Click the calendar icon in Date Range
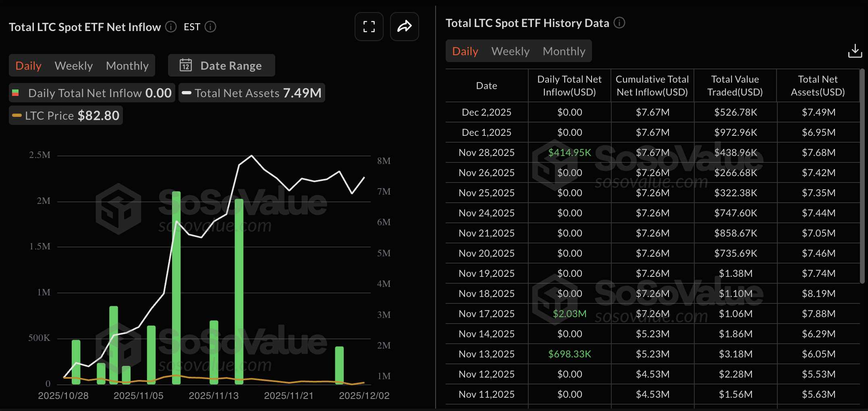This screenshot has width=868, height=411. (186, 65)
